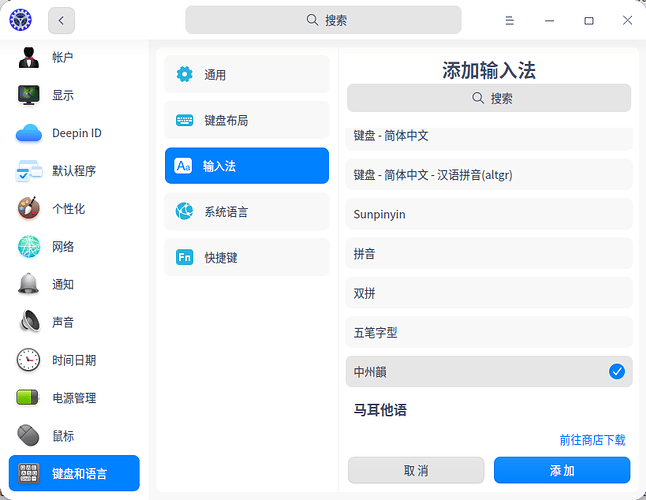Viewport: 646px width, 500px height.
Task: Go back with the arrow button
Action: pos(61,20)
